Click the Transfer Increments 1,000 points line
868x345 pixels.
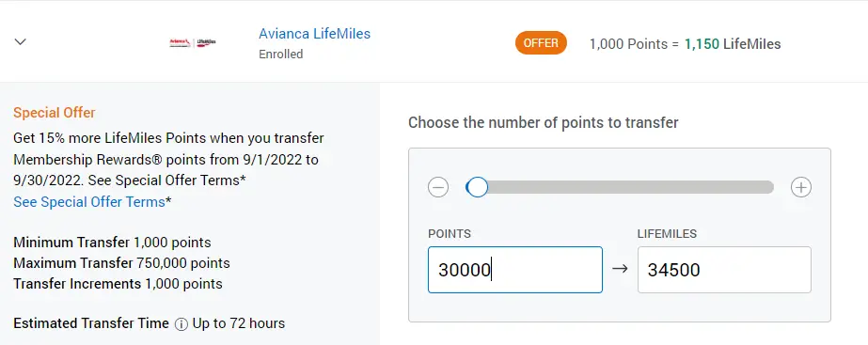pyautogui.click(x=118, y=284)
